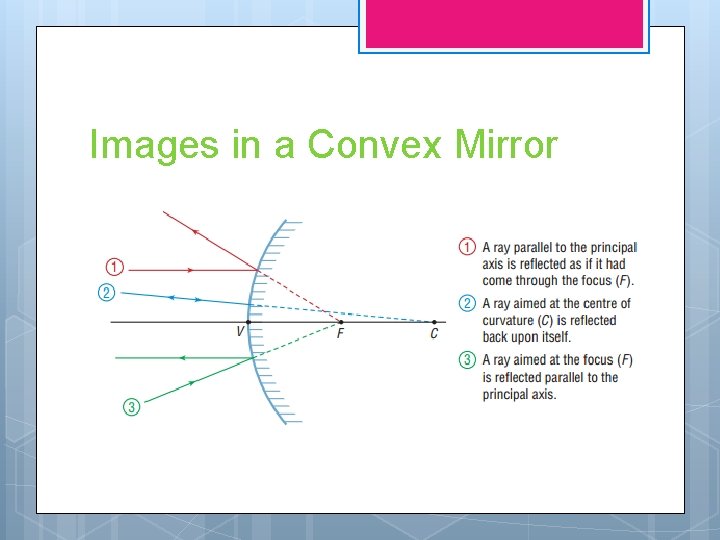Click the blue circled 2 in the legend
Image resolution: width=720 pixels, height=540 pixels.
(x=467, y=304)
